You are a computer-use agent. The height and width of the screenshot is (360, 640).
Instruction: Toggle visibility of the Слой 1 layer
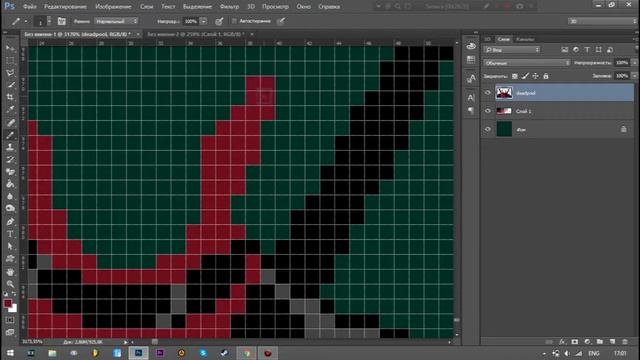pyautogui.click(x=488, y=111)
